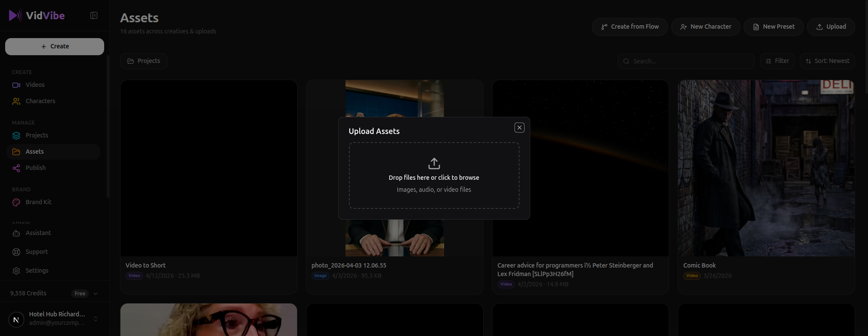Image resolution: width=868 pixels, height=336 pixels.
Task: Click the user avatar N icon
Action: click(x=16, y=319)
